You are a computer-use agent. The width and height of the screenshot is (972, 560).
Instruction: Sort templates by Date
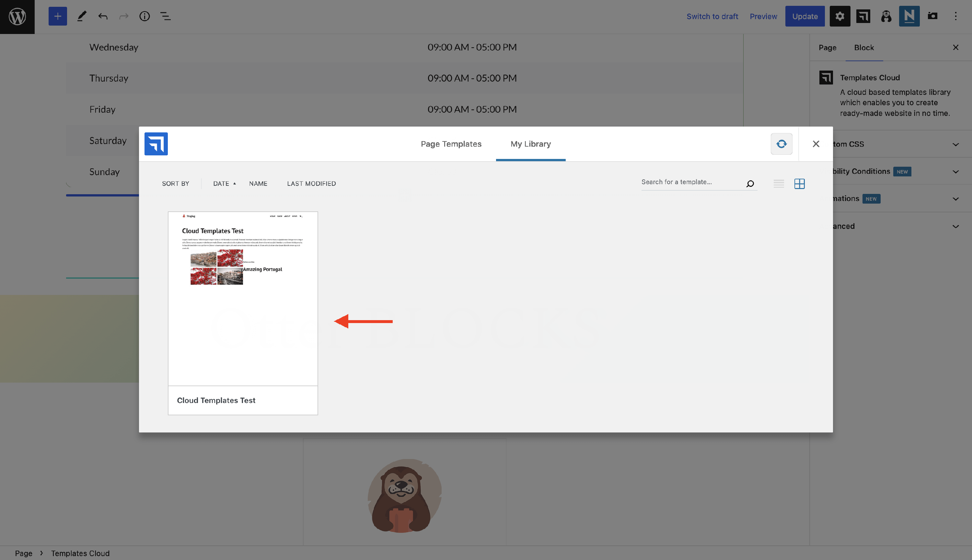[x=221, y=184]
